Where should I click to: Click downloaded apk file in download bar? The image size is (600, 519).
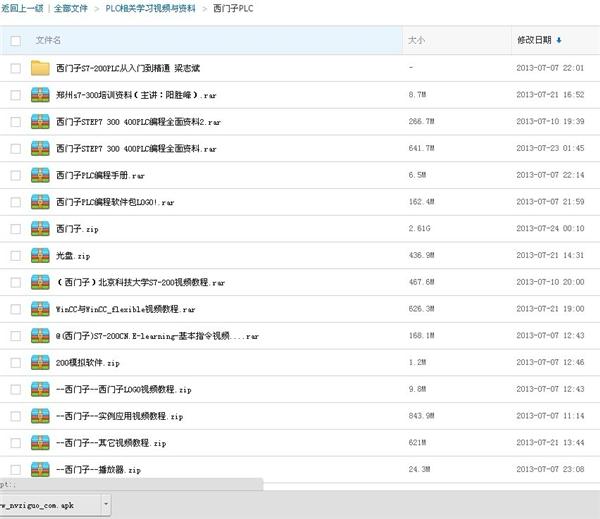coord(50,505)
